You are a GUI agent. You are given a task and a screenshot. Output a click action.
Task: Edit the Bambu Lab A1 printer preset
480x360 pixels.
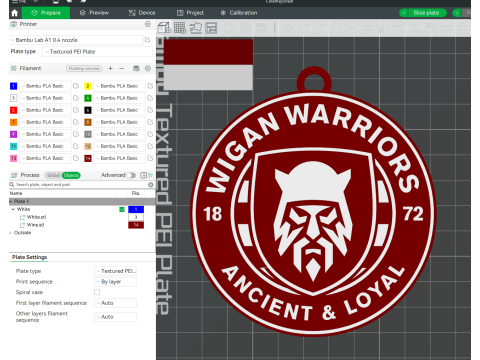pos(147,40)
